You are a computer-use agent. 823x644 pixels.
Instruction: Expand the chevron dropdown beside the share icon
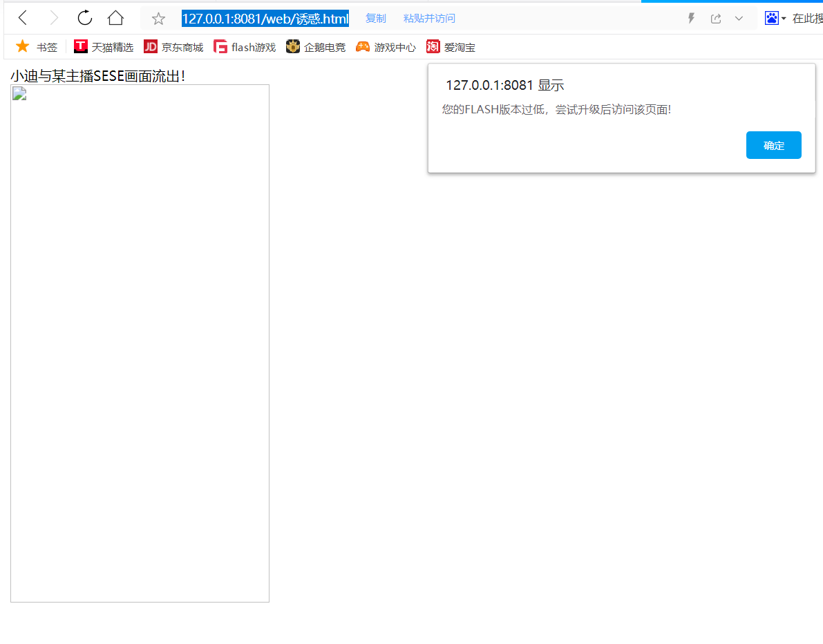(739, 18)
